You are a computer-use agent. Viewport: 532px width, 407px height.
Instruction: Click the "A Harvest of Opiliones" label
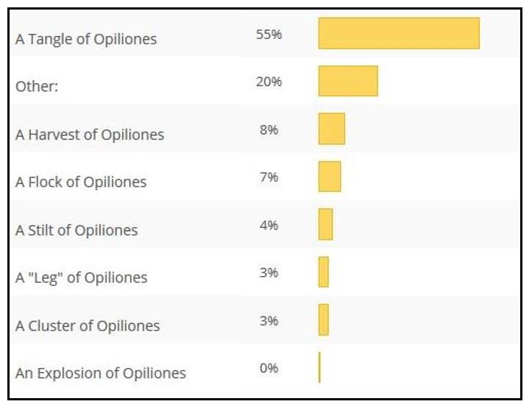pos(90,135)
